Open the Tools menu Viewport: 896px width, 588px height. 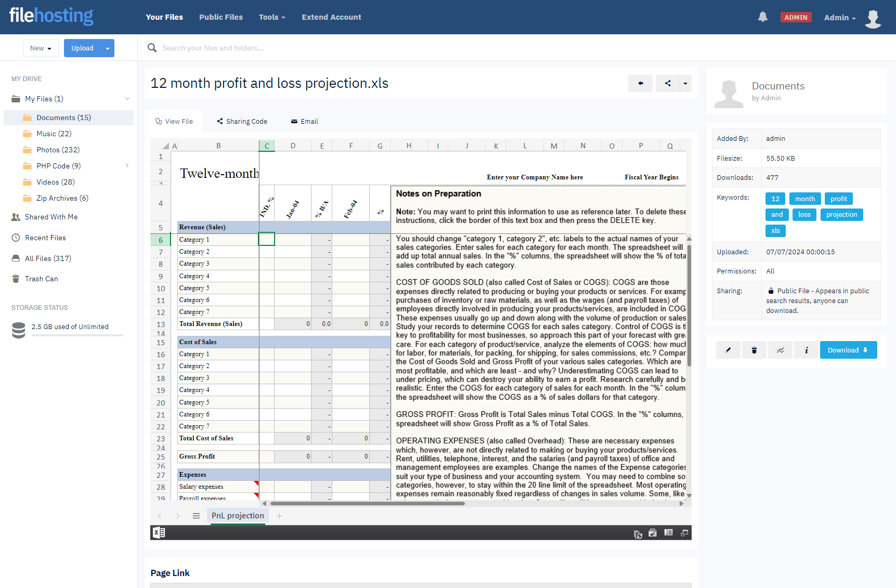point(272,17)
